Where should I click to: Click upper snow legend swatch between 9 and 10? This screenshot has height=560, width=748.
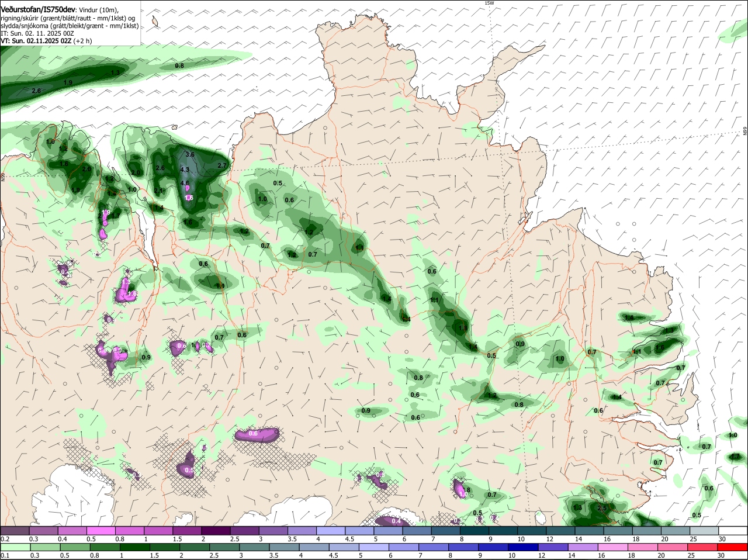(504, 530)
